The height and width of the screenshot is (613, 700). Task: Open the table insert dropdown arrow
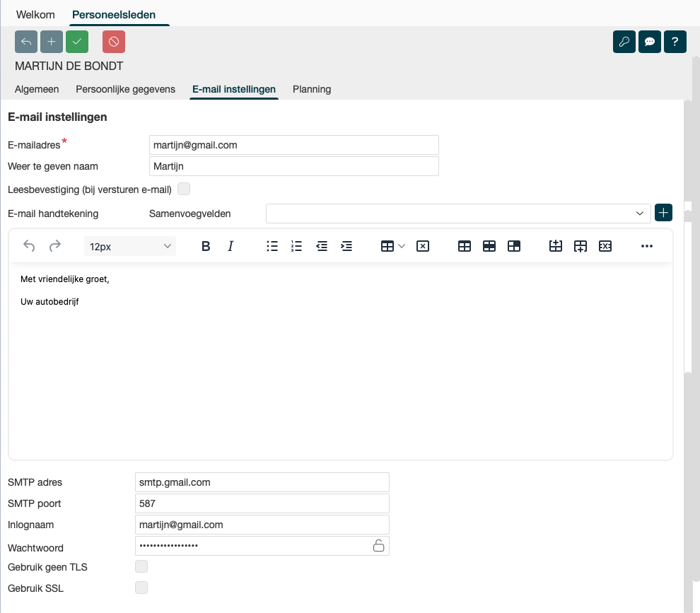pos(402,246)
